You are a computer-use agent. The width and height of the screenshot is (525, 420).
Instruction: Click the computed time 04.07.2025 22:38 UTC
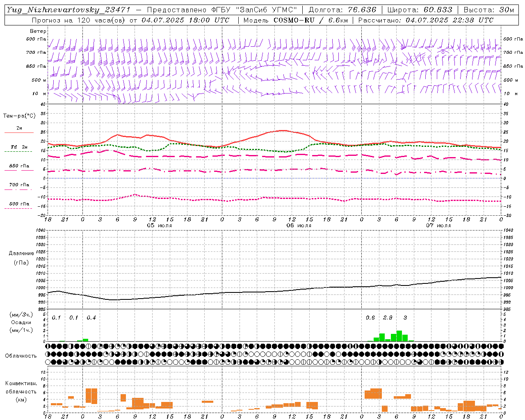click(x=450, y=20)
